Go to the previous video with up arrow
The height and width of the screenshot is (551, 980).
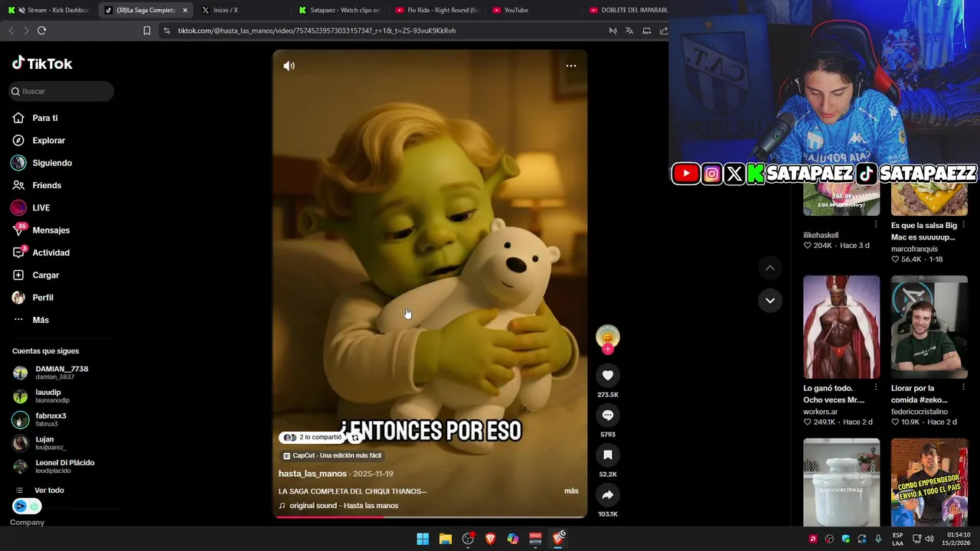pos(770,268)
